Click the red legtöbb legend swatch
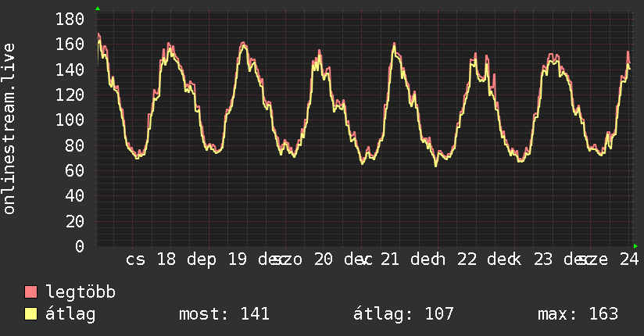Screen dimensions: 644x336 coord(30,291)
